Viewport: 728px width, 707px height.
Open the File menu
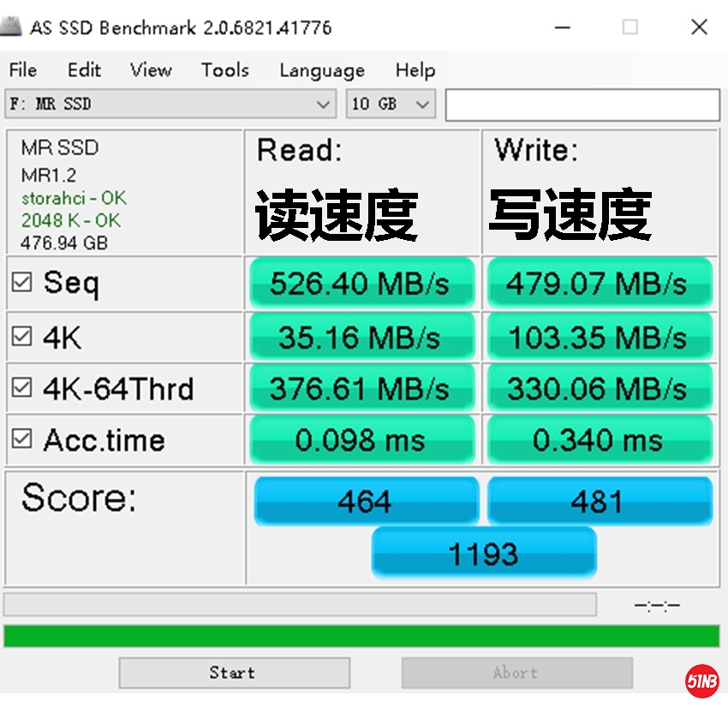coord(23,70)
